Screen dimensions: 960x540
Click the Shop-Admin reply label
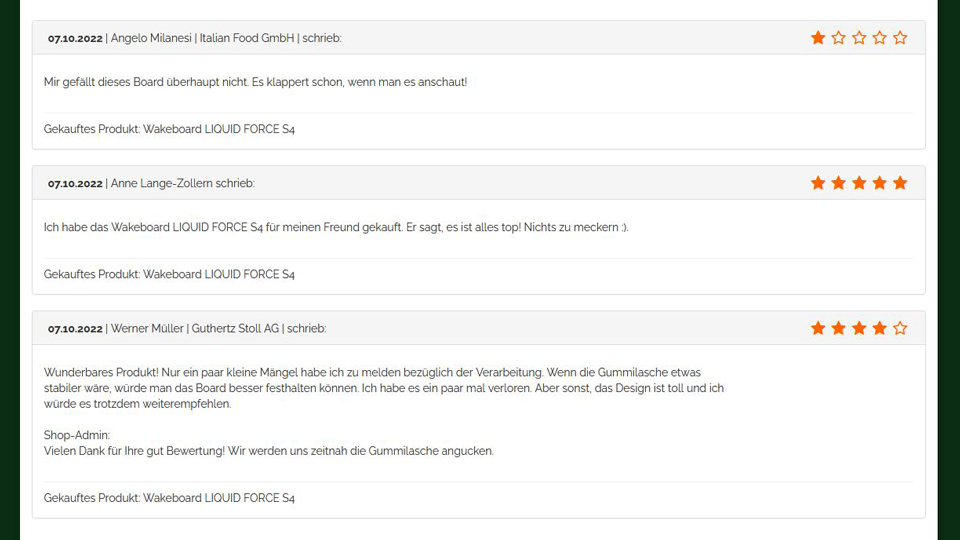[x=76, y=435]
